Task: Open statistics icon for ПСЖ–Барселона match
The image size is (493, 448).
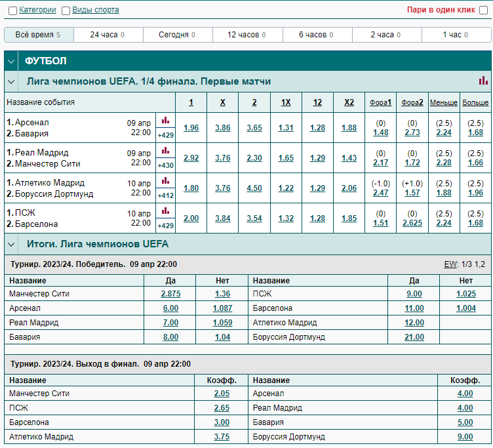Action: point(165,211)
